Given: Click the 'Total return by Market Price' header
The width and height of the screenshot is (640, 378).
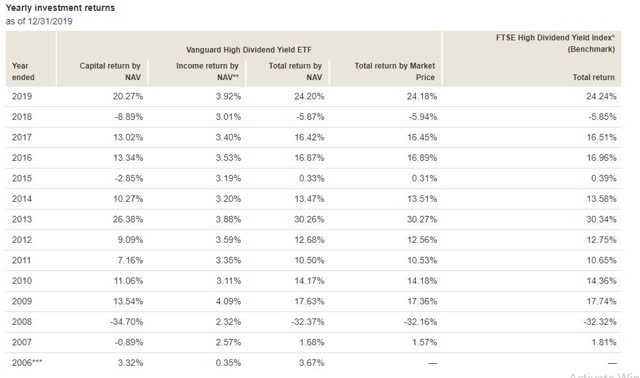Looking at the screenshot, I should pos(395,71).
